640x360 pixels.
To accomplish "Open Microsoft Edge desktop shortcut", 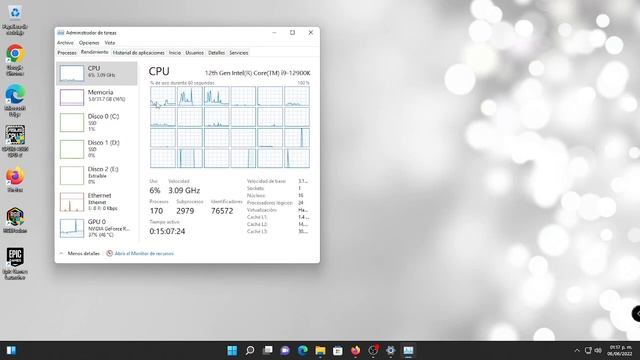I will [15, 101].
